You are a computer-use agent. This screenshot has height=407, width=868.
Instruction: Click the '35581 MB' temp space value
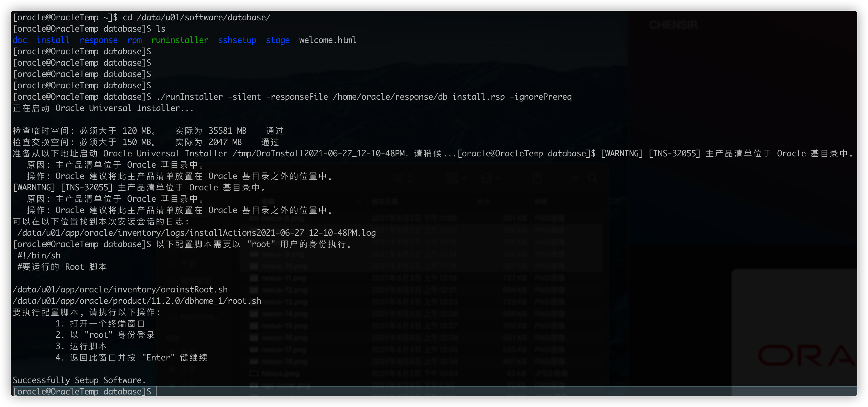227,131
